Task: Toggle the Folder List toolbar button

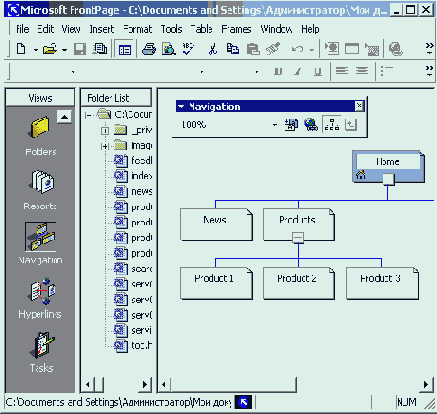Action: 125,50
